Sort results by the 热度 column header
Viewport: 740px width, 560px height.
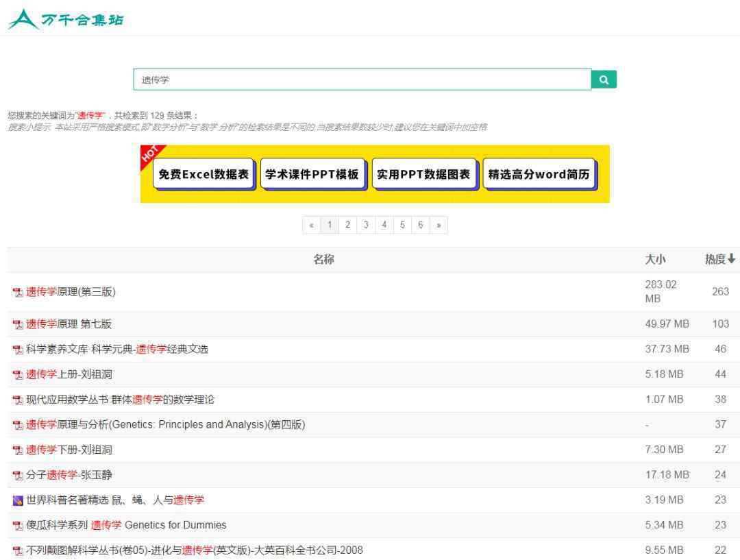click(720, 259)
